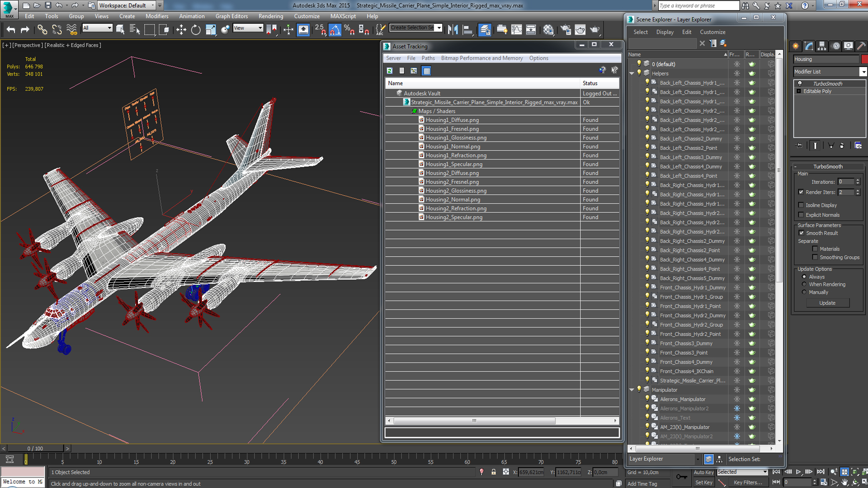Open the Modifiers menu
Screen dimensions: 868x488
coord(157,16)
